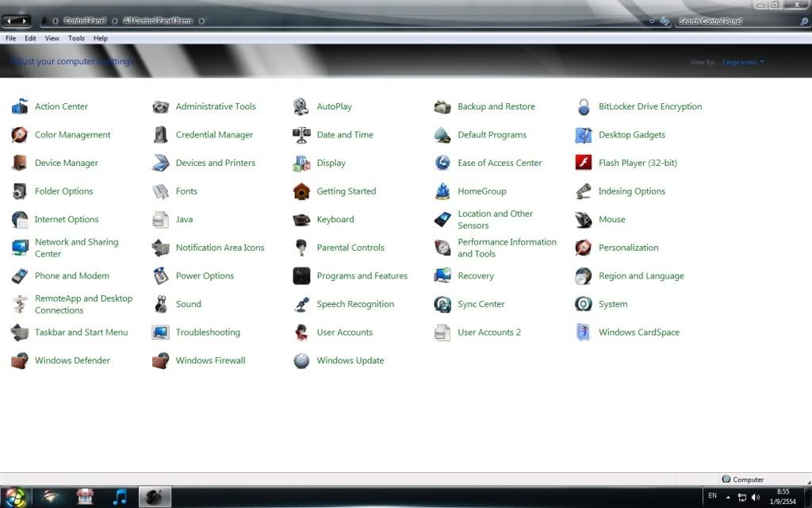812x508 pixels.
Task: Open the File menu
Action: coord(10,38)
